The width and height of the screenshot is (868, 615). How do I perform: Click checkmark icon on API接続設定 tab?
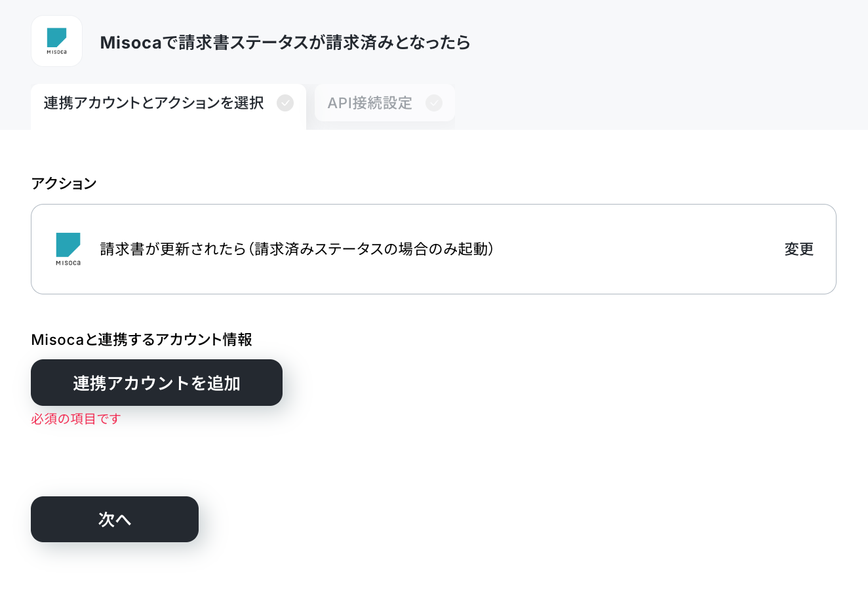(434, 103)
